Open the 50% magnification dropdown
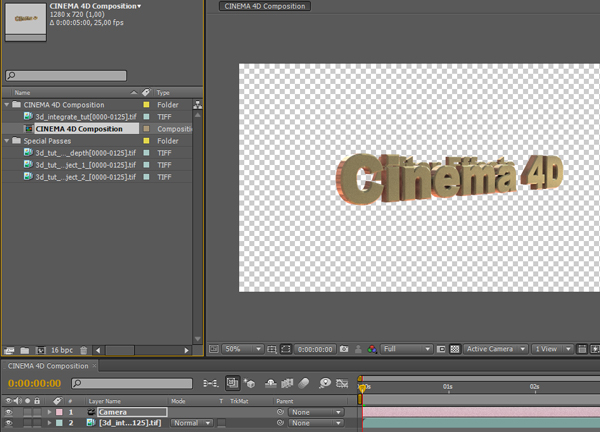Screen dimensions: 600x432 coord(242,349)
